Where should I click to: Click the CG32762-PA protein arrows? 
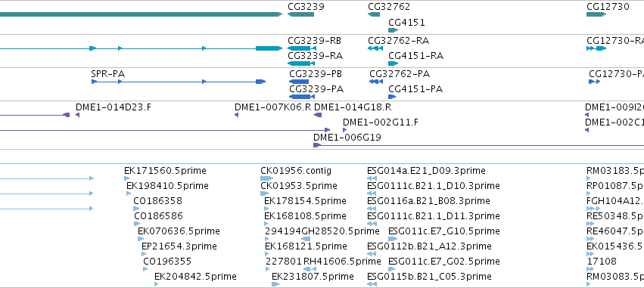(376, 82)
